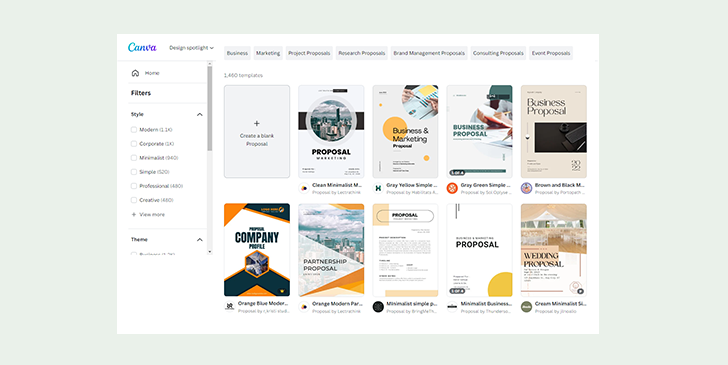Expand View more style options
Image resolution: width=728 pixels, height=365 pixels.
pyautogui.click(x=148, y=215)
